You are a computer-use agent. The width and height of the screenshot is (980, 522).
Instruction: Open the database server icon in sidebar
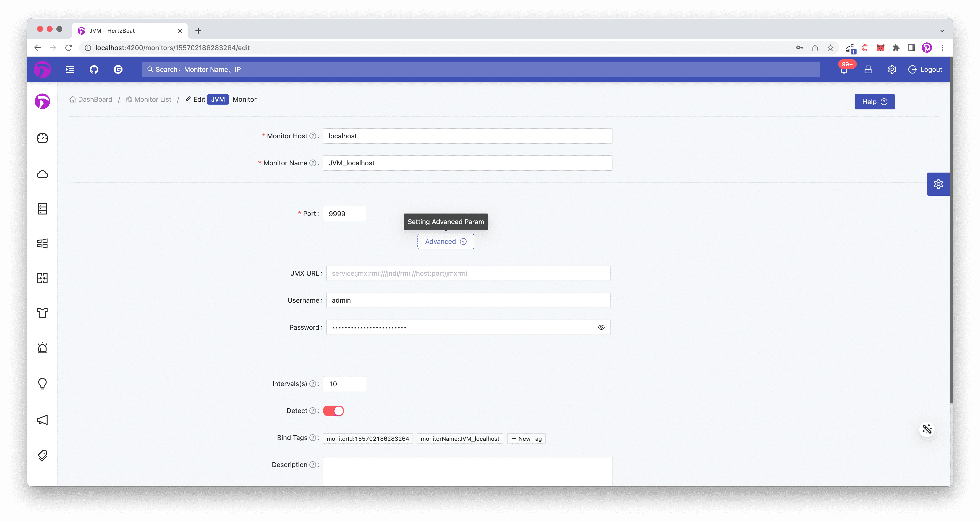[42, 208]
